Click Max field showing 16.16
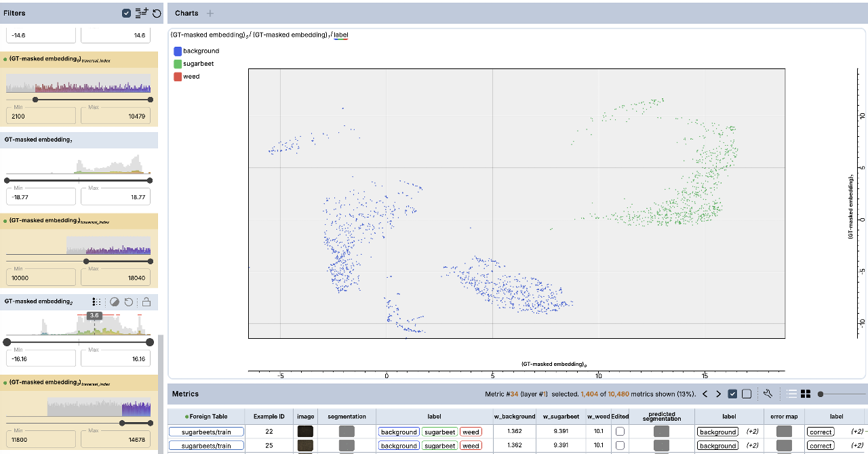 click(116, 357)
